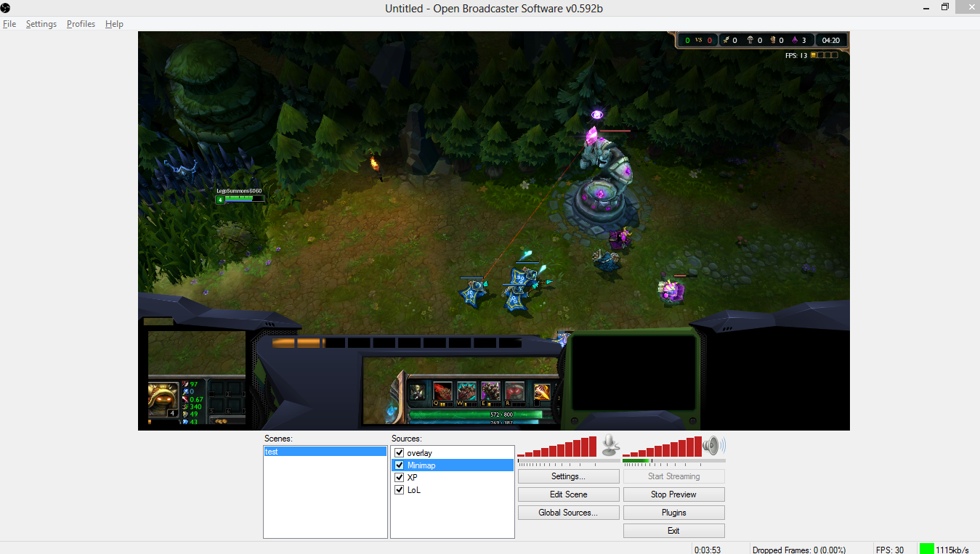This screenshot has height=554, width=980.
Task: Uncheck the LoL source checkbox
Action: (399, 490)
